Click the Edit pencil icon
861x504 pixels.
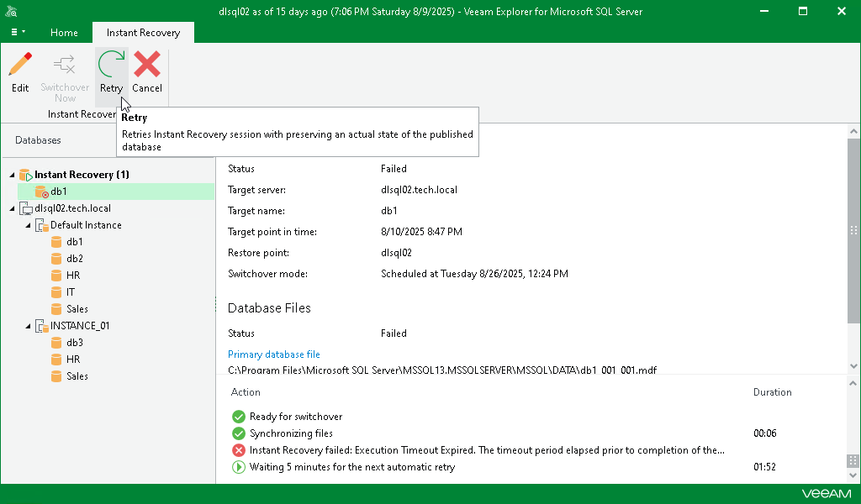[20, 66]
